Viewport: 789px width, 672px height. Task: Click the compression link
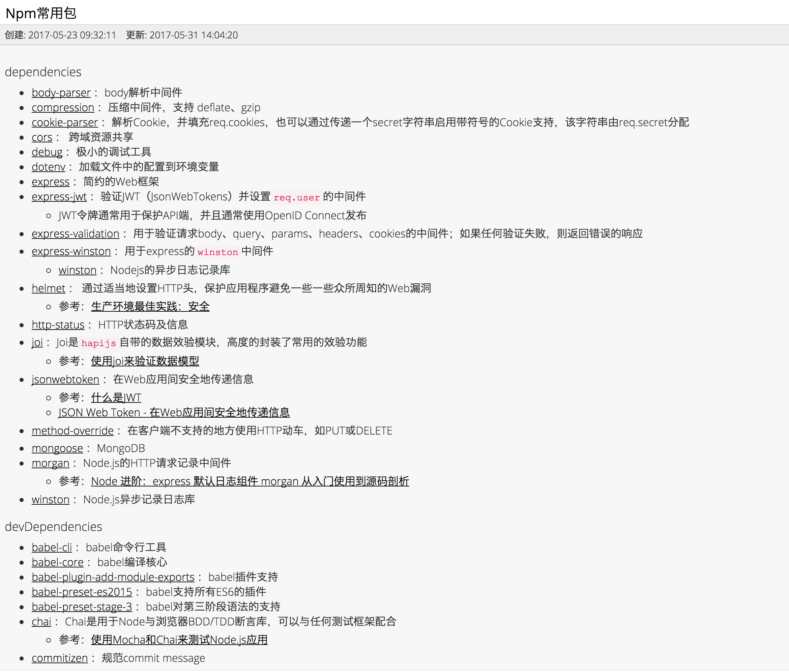63,107
